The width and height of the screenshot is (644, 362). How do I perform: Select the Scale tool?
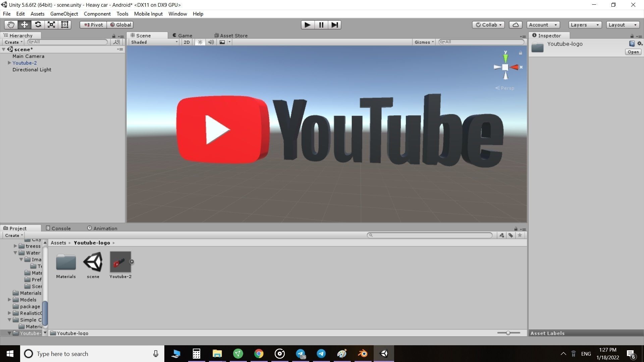coord(51,24)
